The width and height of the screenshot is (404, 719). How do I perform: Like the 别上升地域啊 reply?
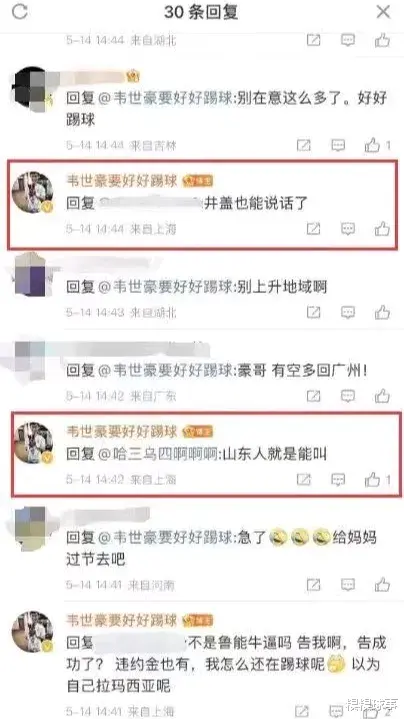click(382, 313)
